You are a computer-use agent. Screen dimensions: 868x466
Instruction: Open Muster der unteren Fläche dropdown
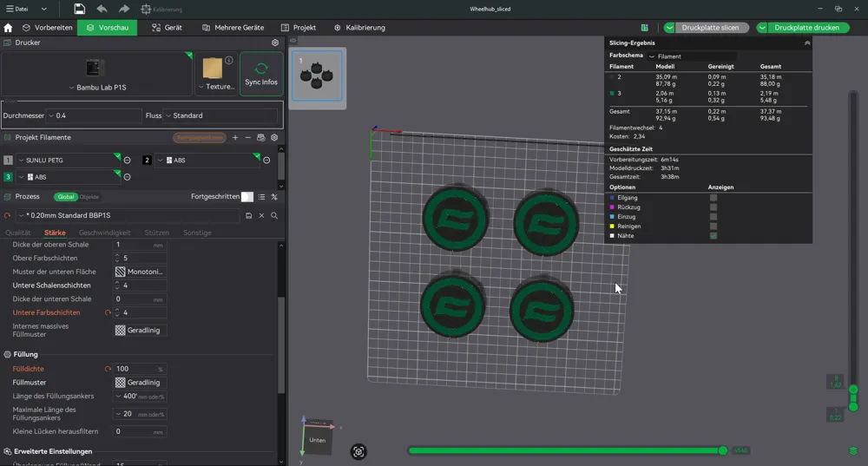tap(140, 272)
